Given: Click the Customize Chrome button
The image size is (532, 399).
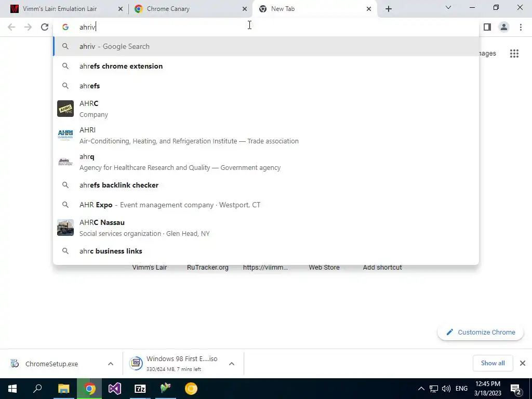Looking at the screenshot, I should click(481, 332).
